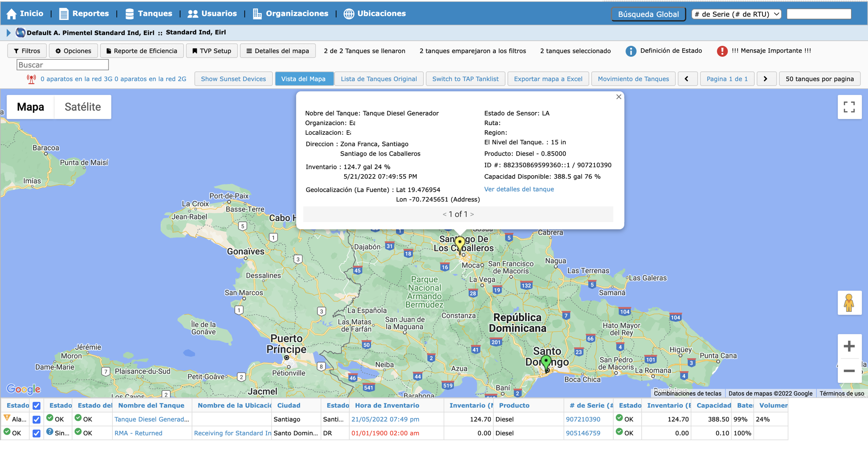
Task: Click the Búsqueda Global button
Action: (x=648, y=14)
